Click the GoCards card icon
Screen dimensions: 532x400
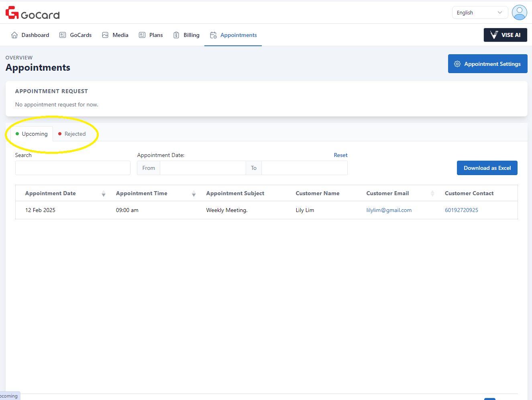click(x=63, y=35)
